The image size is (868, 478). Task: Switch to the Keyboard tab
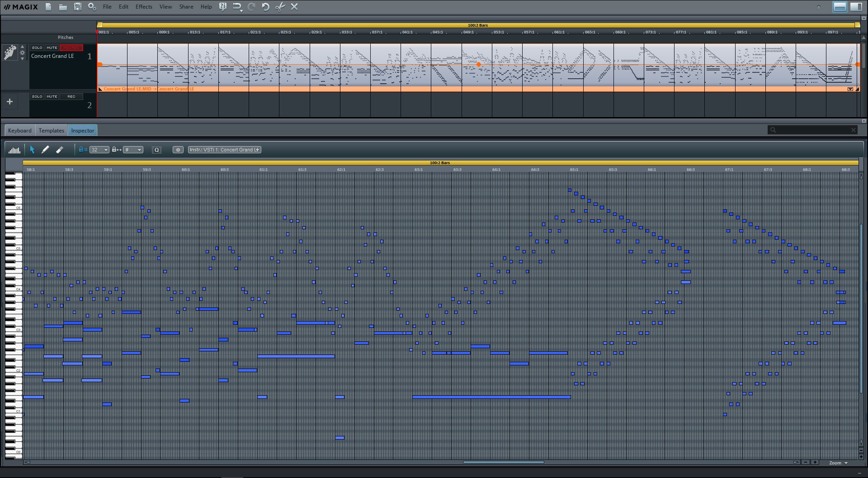pos(19,130)
